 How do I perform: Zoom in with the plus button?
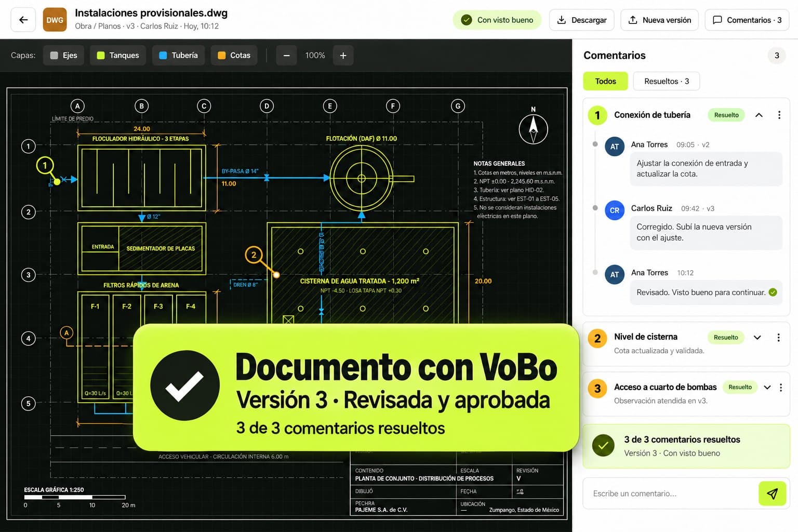pyautogui.click(x=343, y=55)
